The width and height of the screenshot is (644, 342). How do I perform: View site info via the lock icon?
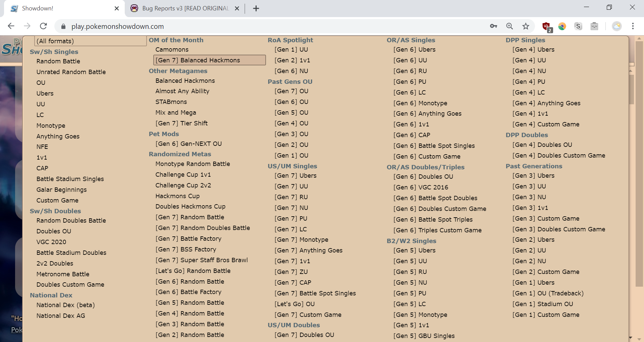pos(63,26)
